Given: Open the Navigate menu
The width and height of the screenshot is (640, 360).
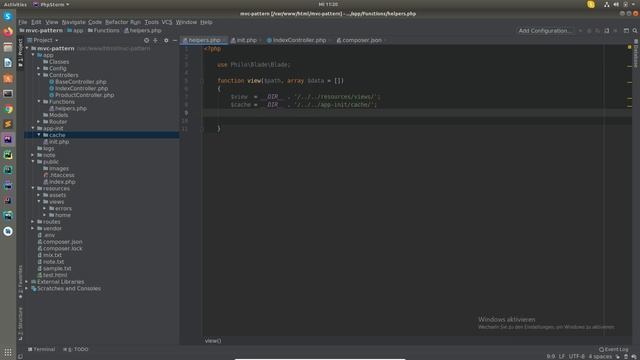Looking at the screenshot, I should point(73,22).
